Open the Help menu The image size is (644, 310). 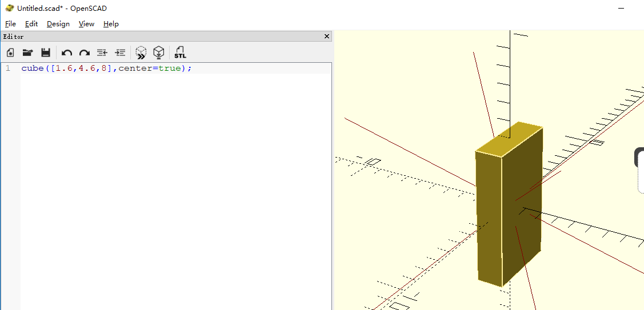point(111,24)
